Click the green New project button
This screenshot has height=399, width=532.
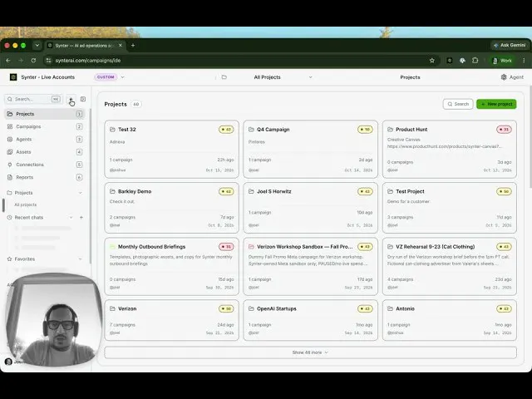tap(496, 104)
